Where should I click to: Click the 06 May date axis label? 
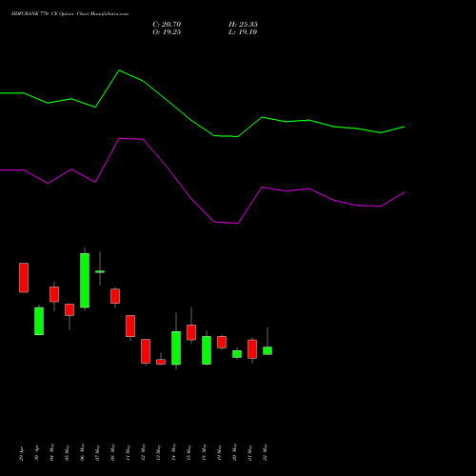(82, 452)
